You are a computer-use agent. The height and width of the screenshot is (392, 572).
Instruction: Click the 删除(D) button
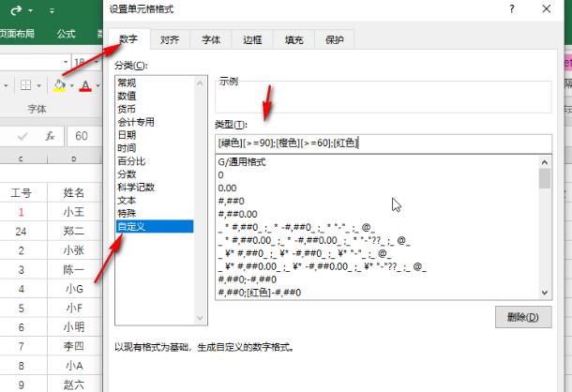[523, 317]
